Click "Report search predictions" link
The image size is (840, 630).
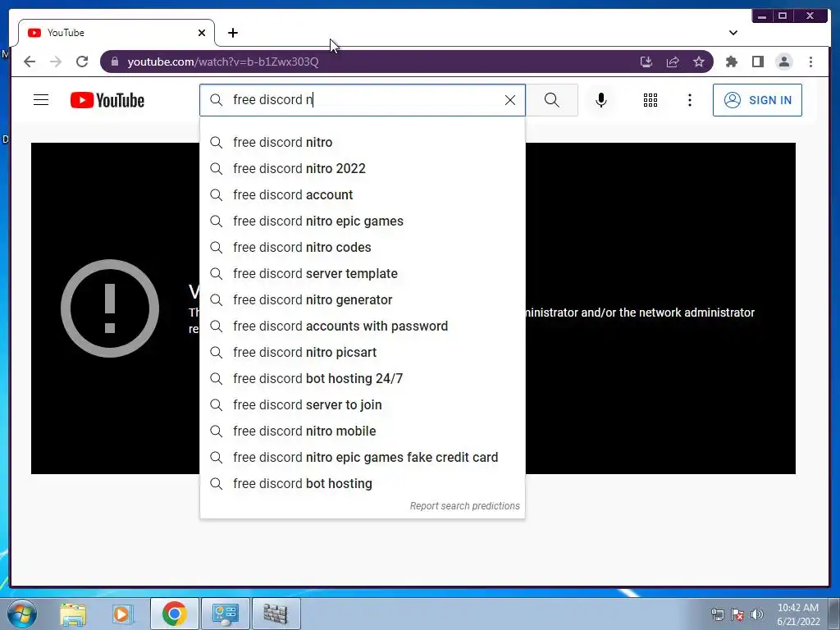coord(464,506)
